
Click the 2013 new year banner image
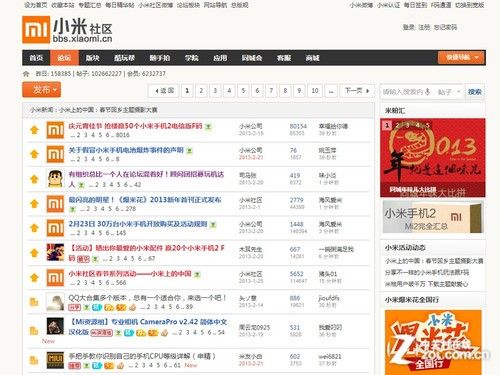pos(433,158)
